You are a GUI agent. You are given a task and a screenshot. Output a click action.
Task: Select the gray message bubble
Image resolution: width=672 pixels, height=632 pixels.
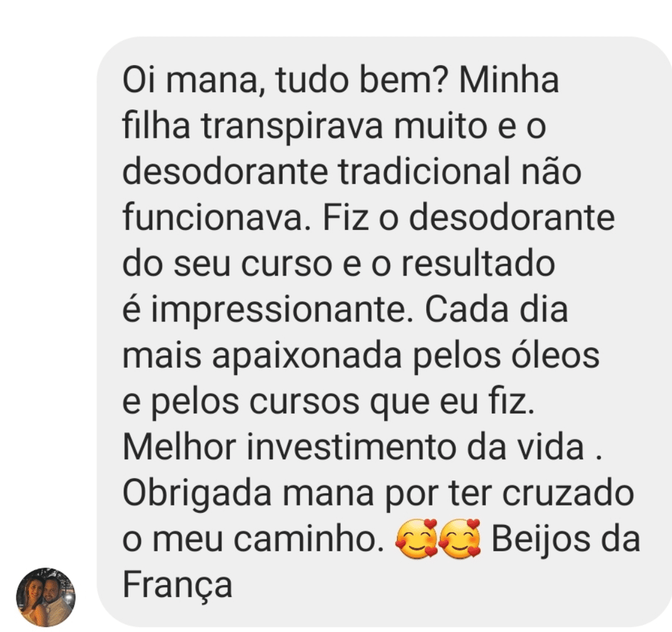(x=384, y=332)
